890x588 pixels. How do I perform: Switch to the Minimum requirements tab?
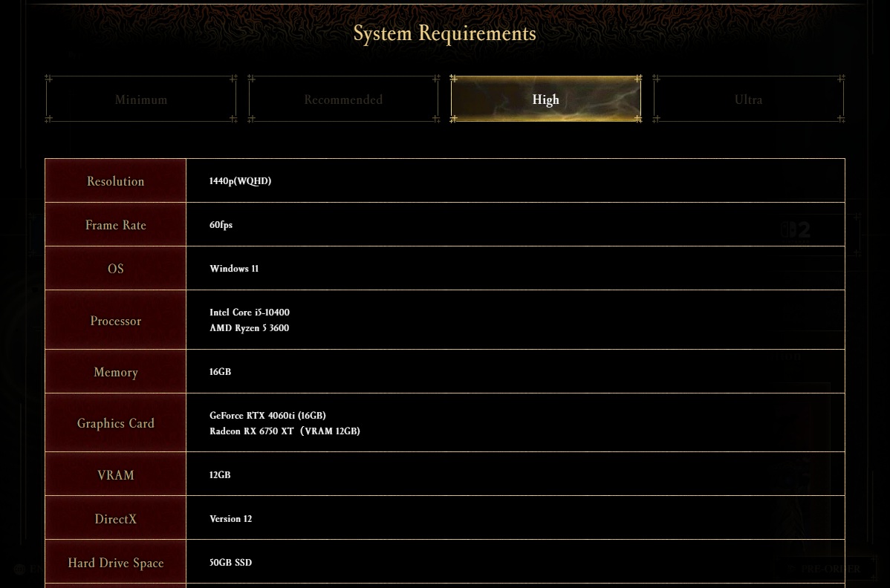pos(140,99)
